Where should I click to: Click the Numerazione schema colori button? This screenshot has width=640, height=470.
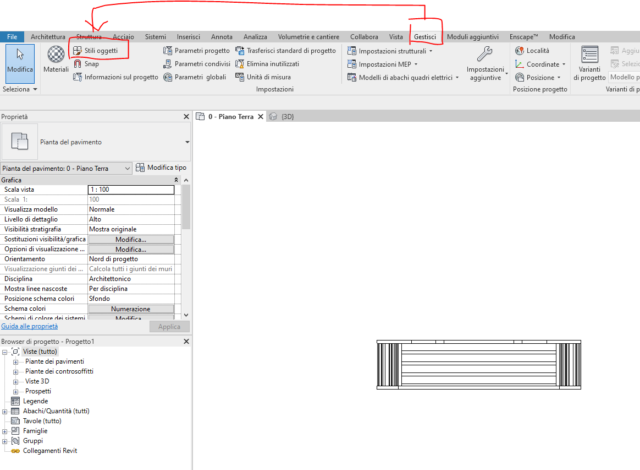(131, 309)
